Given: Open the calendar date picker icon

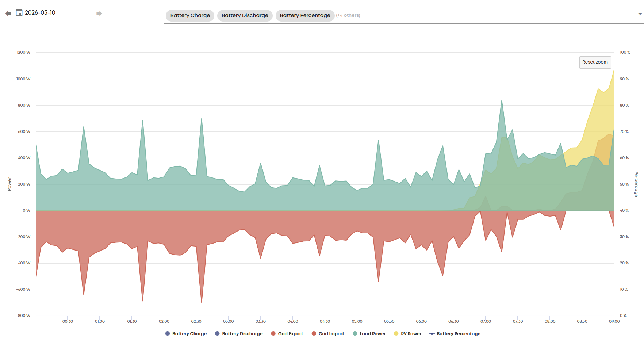Looking at the screenshot, I should coord(19,13).
